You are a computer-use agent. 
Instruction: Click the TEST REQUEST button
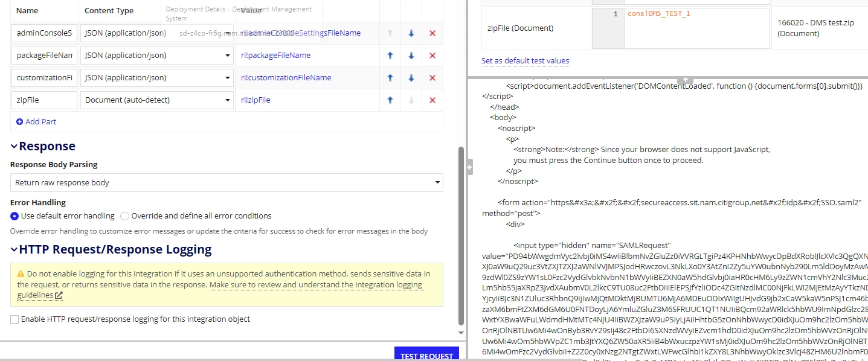426,354
